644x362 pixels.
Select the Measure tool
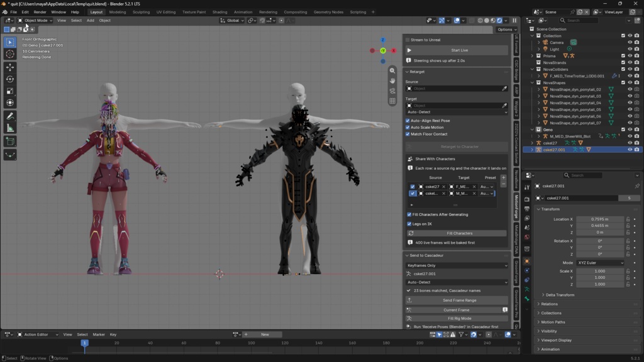[x=10, y=128]
